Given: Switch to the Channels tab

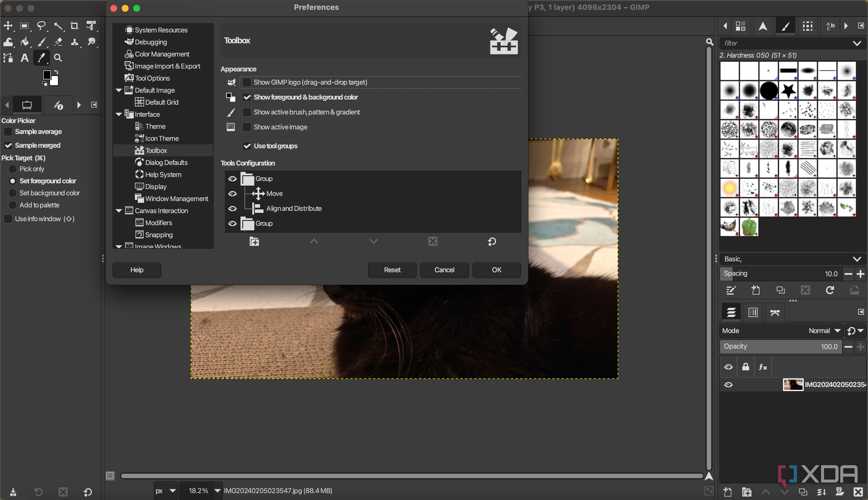Looking at the screenshot, I should pyautogui.click(x=753, y=312).
